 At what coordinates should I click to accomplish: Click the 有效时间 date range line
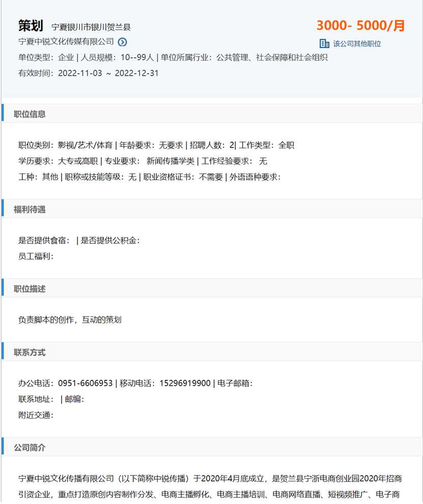point(89,73)
